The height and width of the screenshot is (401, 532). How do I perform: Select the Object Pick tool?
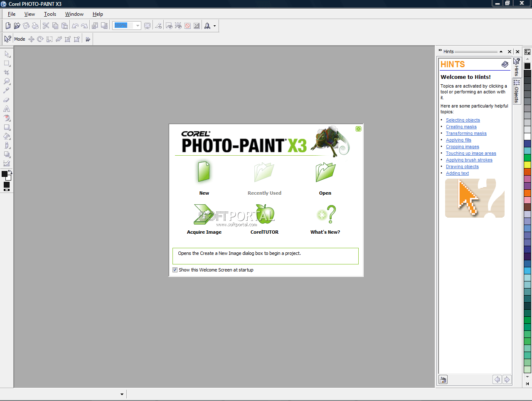7,54
